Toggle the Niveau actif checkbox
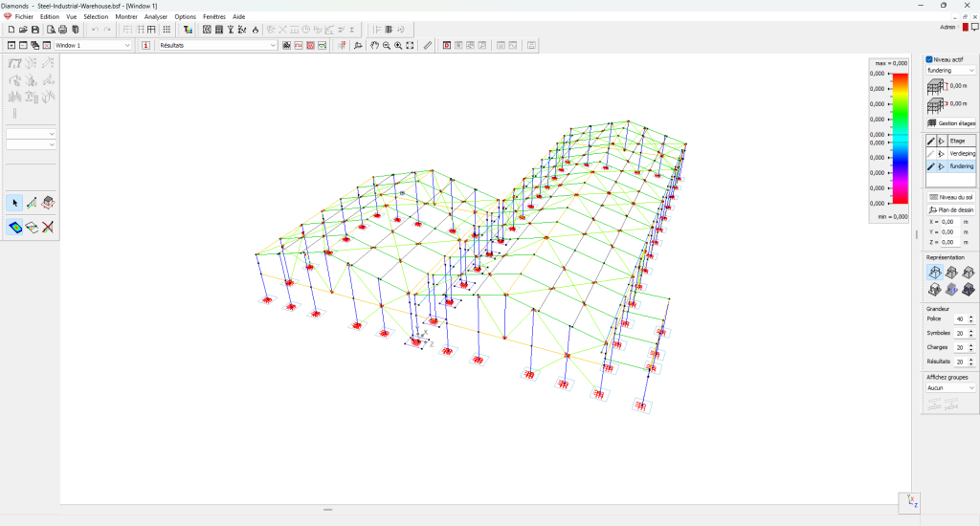This screenshot has height=526, width=980. pos(929,59)
